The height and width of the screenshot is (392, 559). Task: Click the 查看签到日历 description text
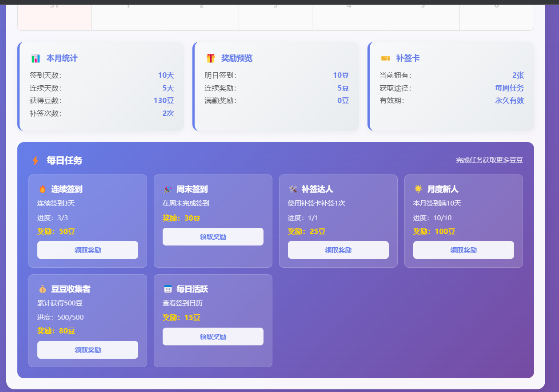pos(183,303)
